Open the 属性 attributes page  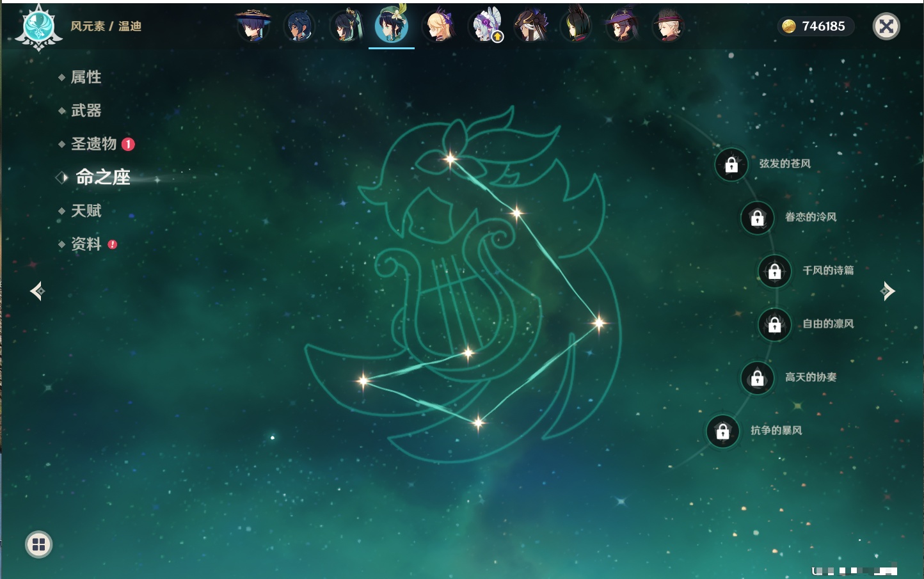pos(86,77)
